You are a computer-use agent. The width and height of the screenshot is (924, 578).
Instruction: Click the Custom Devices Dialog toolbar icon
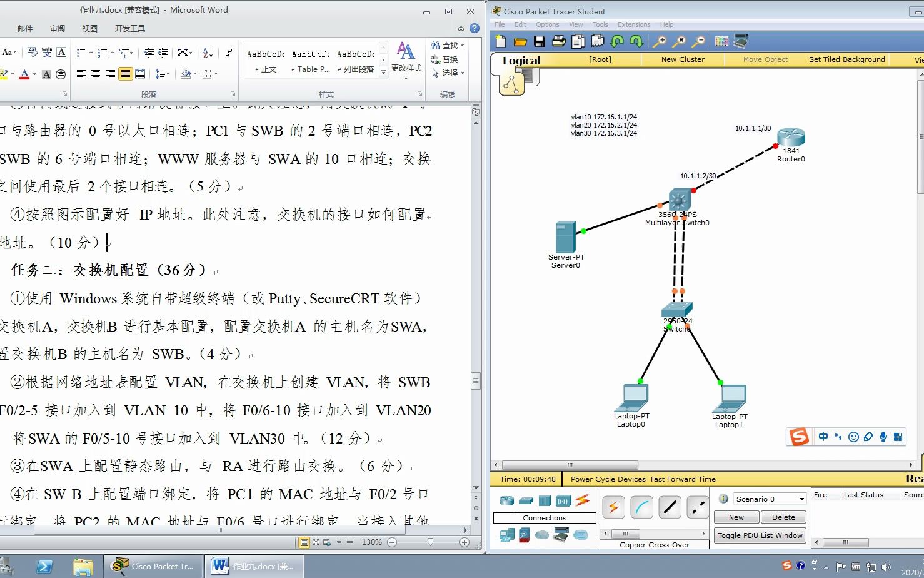[x=741, y=40]
